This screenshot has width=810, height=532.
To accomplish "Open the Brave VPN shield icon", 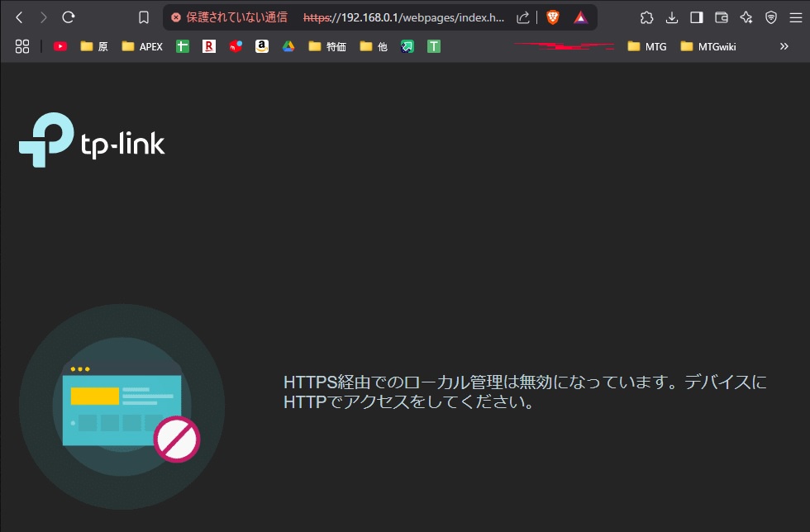I will point(770,17).
